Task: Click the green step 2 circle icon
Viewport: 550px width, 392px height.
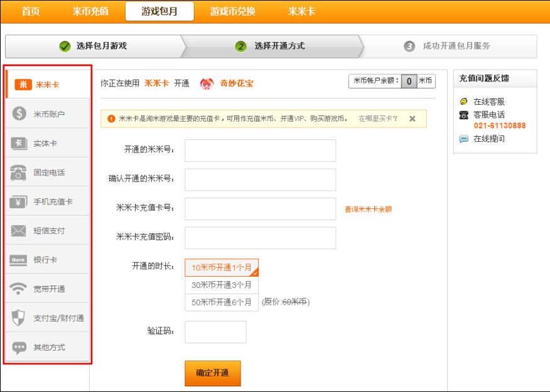Action: 240,46
